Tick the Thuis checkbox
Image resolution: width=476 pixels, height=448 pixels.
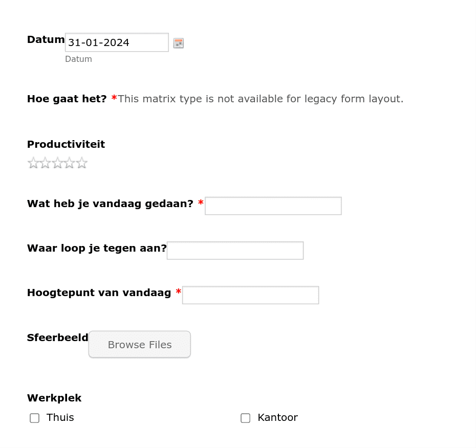coord(35,418)
